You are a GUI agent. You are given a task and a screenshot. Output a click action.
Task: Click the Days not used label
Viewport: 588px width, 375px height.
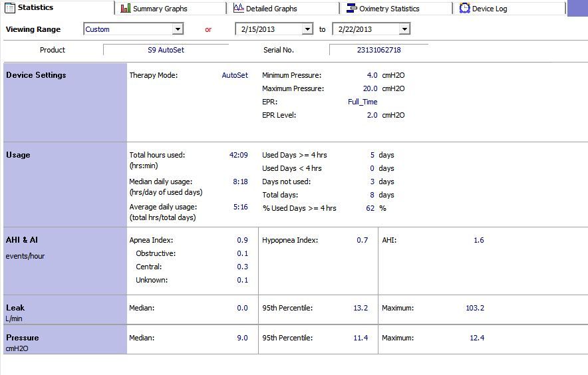pyautogui.click(x=286, y=182)
